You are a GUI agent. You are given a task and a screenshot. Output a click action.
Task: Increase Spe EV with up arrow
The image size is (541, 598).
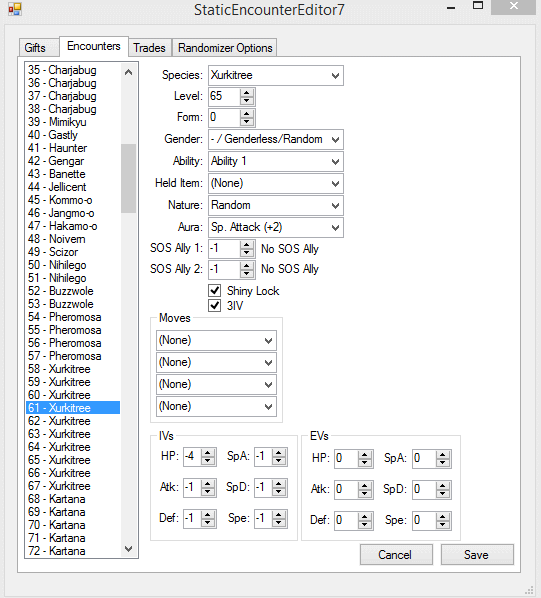pyautogui.click(x=443, y=516)
